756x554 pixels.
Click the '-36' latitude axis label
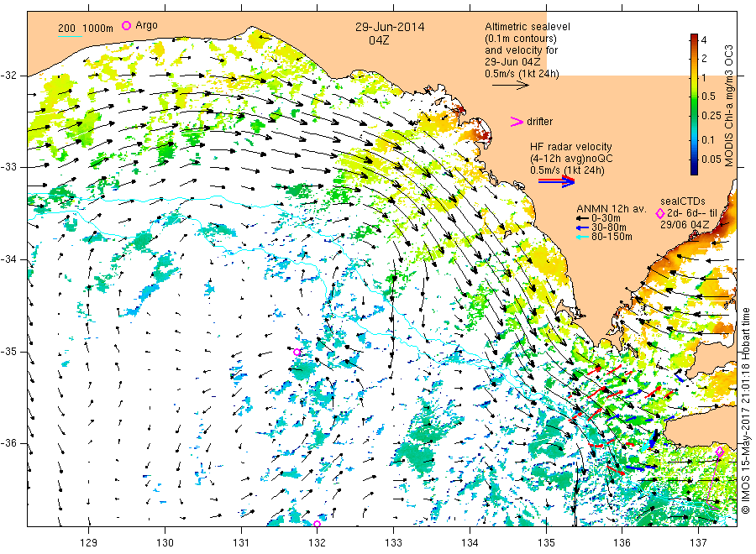[8, 443]
